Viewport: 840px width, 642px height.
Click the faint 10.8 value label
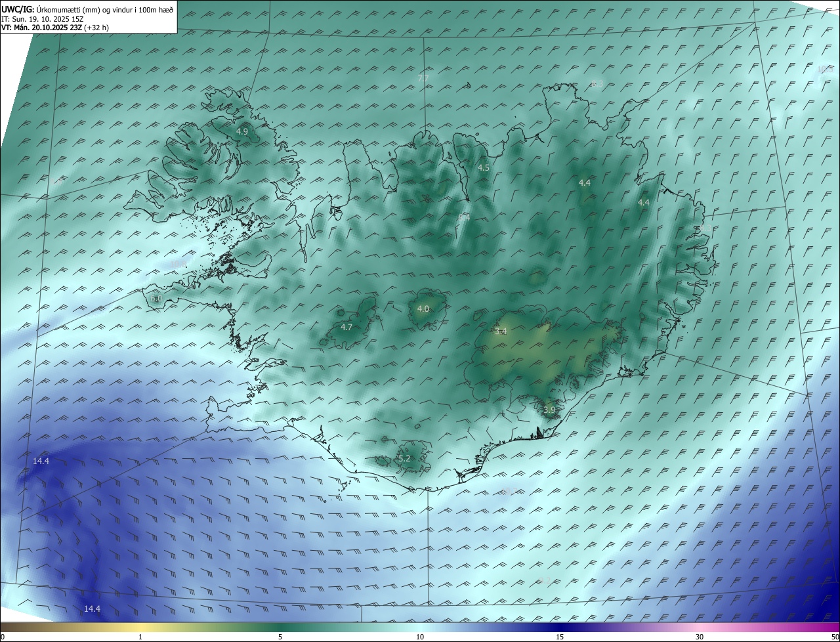(178, 265)
